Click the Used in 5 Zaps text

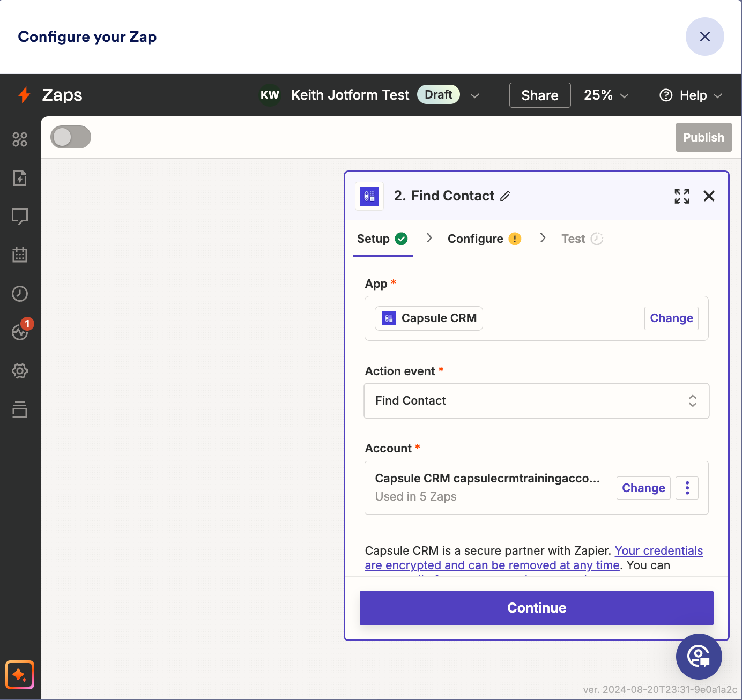415,497
